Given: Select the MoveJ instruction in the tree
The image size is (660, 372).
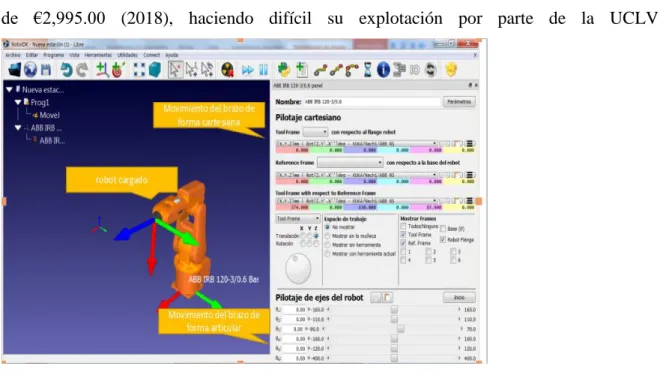Looking at the screenshot, I should pyautogui.click(x=46, y=115).
